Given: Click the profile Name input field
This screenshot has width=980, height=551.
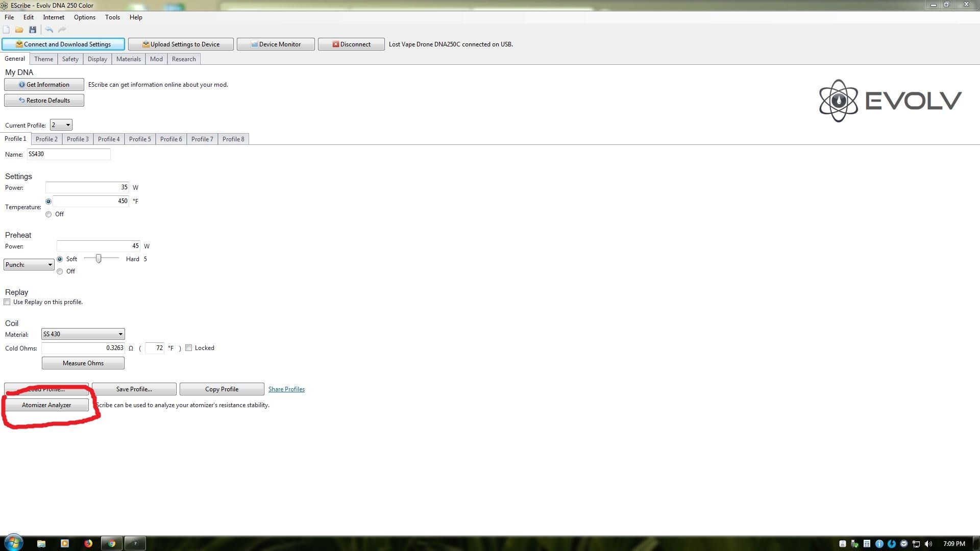Looking at the screenshot, I should pos(68,154).
